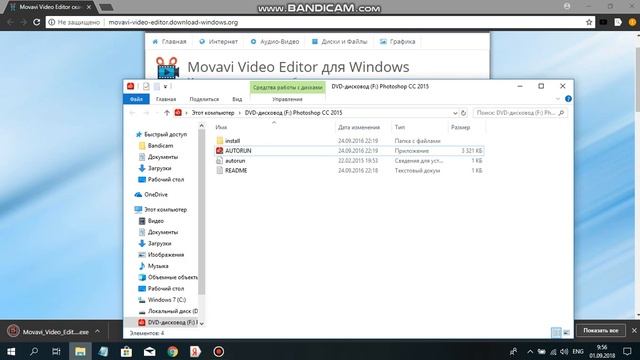The width and height of the screenshot is (640, 360).
Task: Switch to large icons view layout
Action: coord(567,333)
